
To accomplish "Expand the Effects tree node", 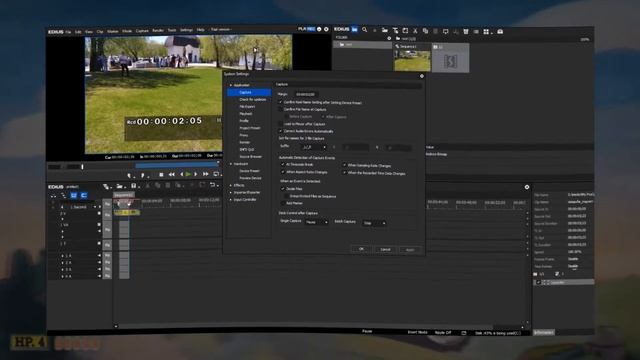I will (x=231, y=185).
